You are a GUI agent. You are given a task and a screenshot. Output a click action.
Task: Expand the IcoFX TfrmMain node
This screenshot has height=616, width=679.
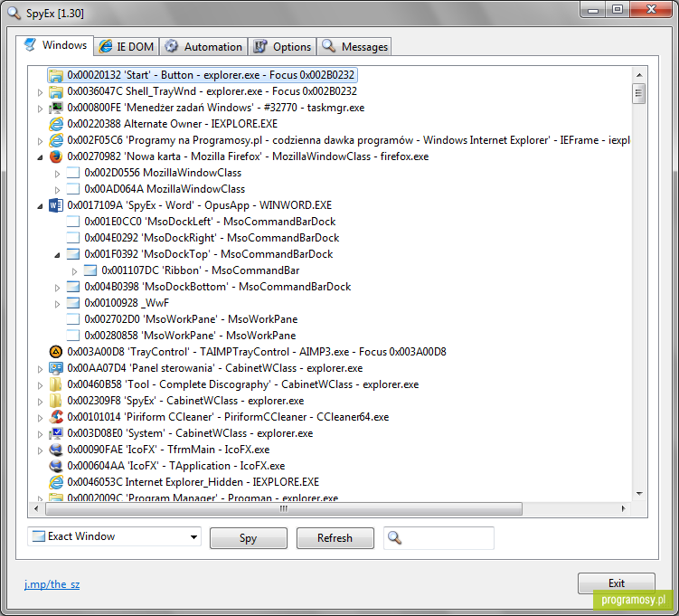[x=40, y=450]
